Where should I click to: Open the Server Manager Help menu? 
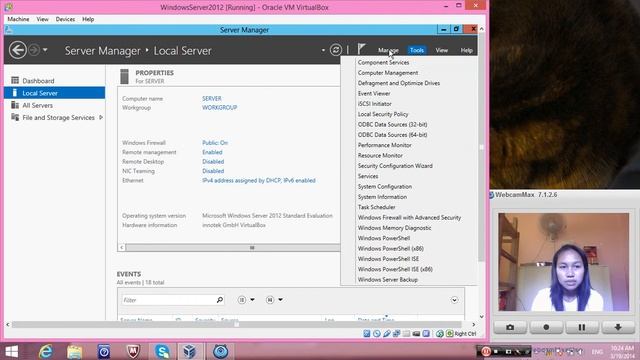tap(466, 50)
